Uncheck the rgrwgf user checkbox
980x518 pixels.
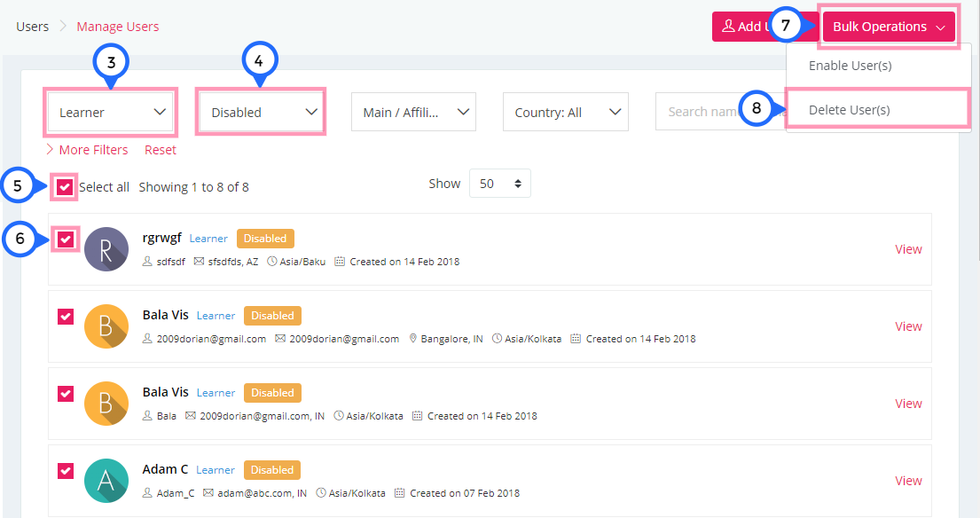point(66,239)
